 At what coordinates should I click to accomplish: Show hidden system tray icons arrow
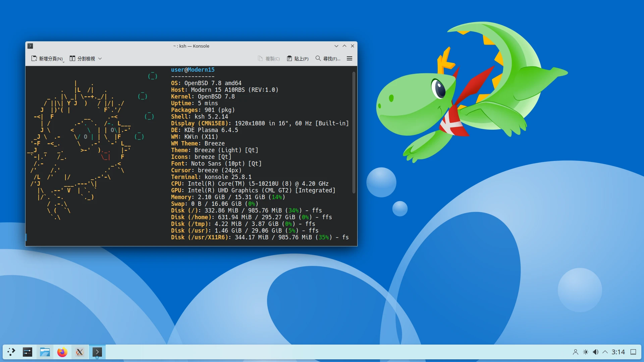tap(605, 352)
